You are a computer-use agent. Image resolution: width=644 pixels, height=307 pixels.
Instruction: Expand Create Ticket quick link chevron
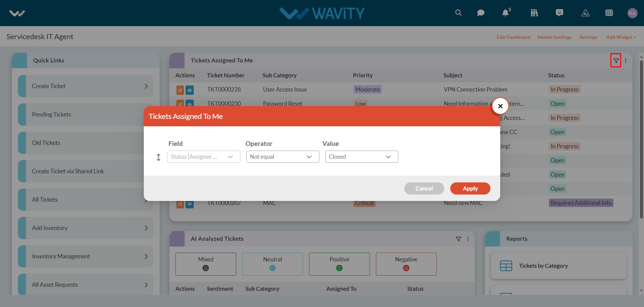click(x=146, y=86)
